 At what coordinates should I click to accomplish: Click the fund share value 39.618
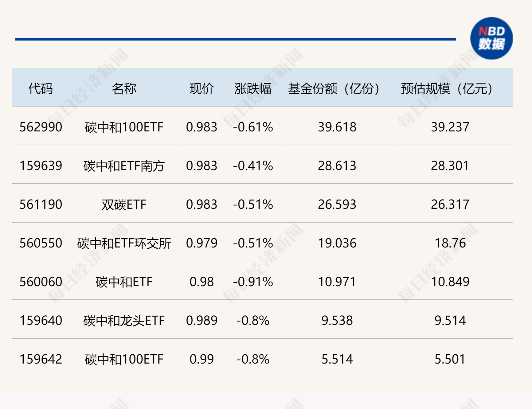click(337, 127)
